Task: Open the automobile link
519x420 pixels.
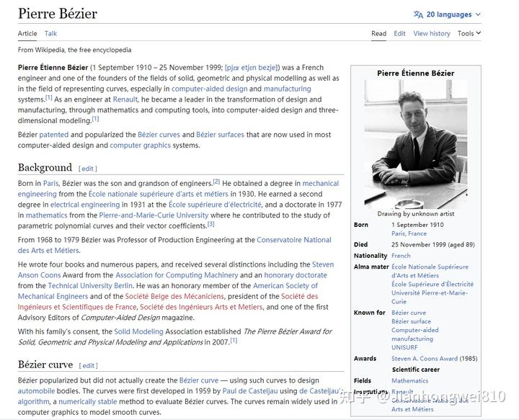Action: [x=37, y=391]
